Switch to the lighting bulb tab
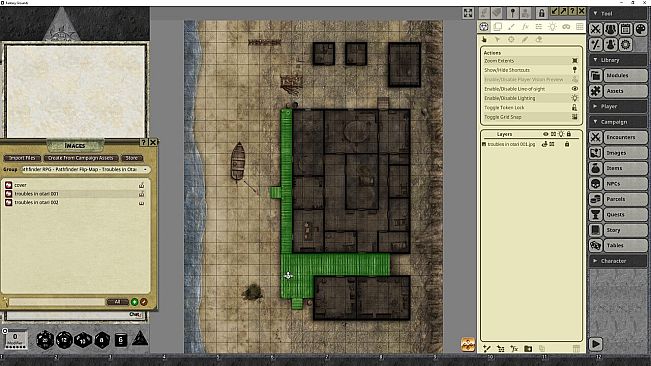This screenshot has width=651, height=366. pyautogui.click(x=552, y=27)
